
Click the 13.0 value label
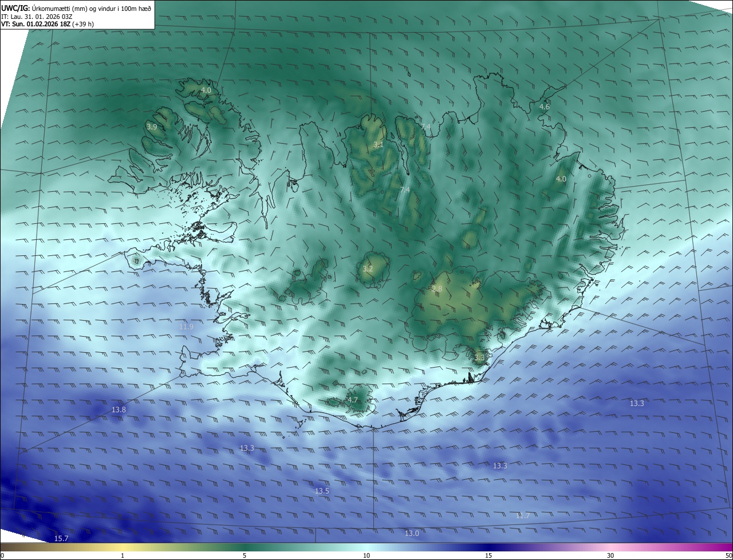pos(412,534)
